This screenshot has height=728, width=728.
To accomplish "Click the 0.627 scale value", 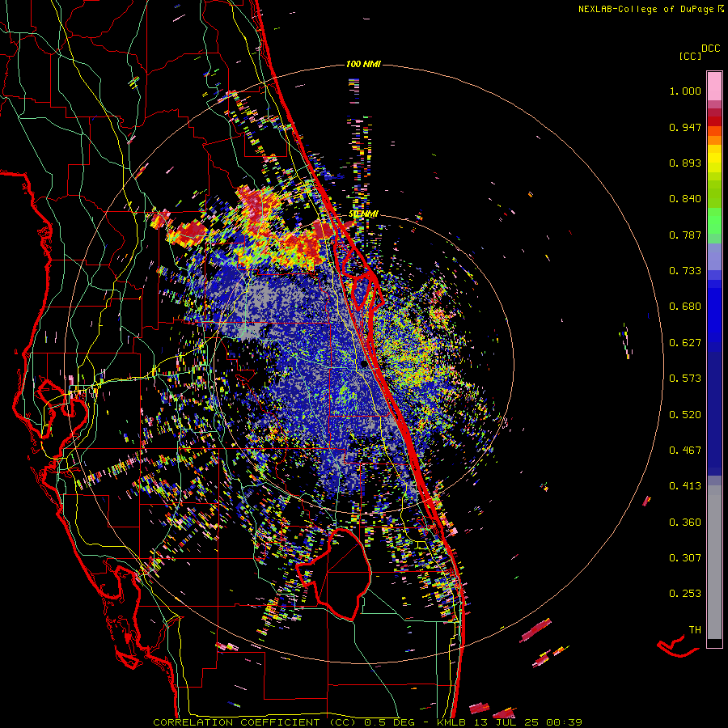I will tap(685, 343).
